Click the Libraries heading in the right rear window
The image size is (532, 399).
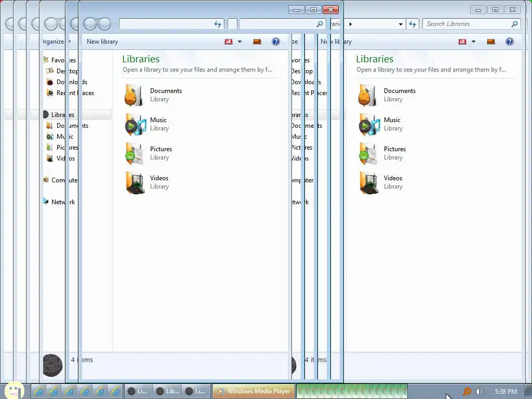click(x=375, y=59)
